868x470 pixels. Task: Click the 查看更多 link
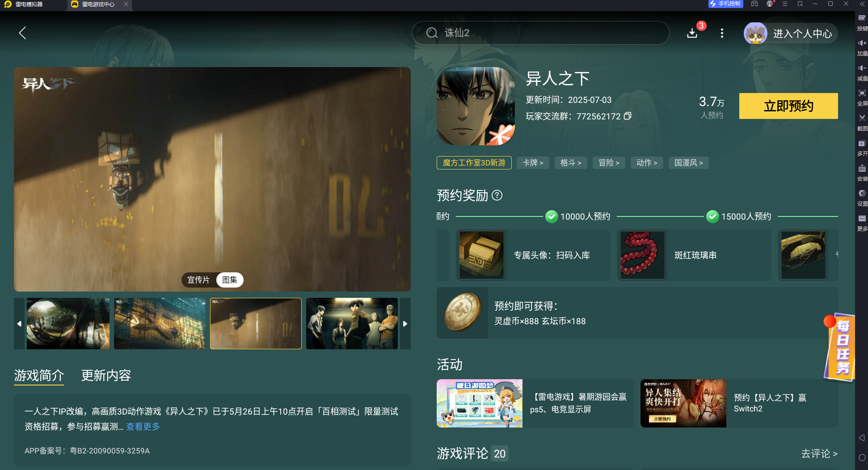[143, 427]
